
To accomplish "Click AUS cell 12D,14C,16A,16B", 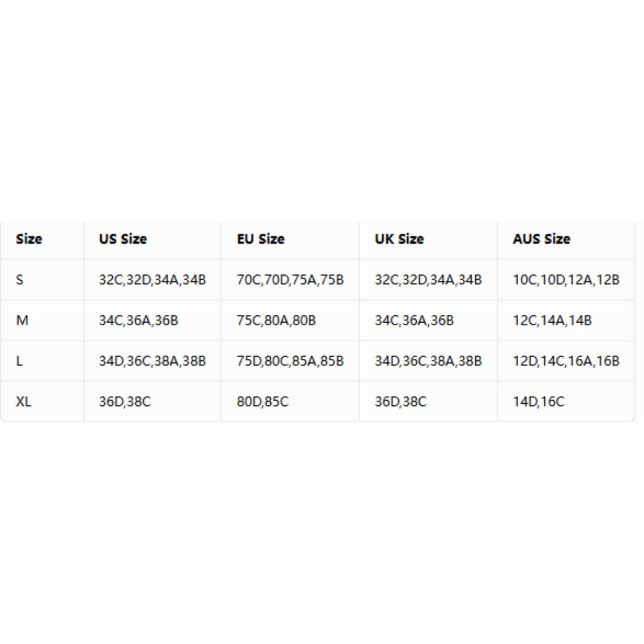I will (566, 361).
